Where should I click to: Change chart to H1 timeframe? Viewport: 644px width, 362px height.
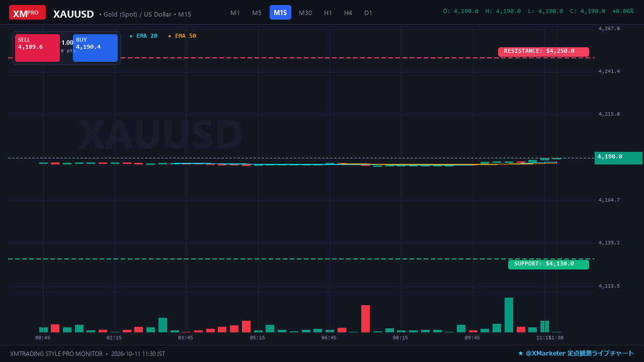328,12
